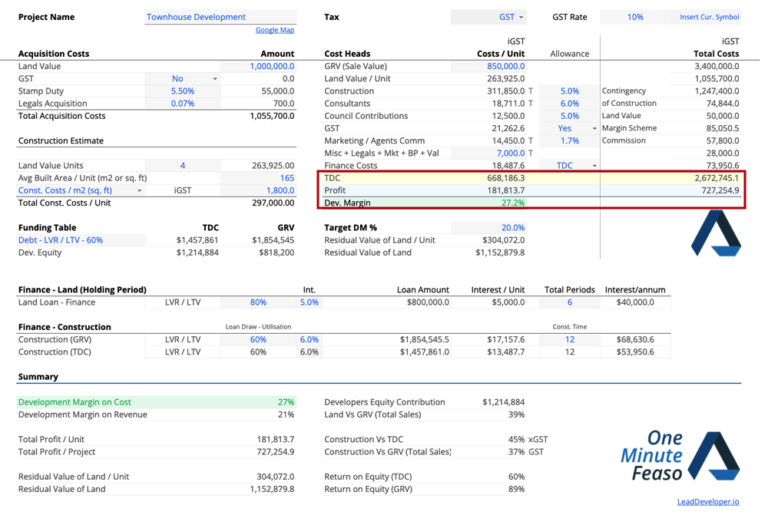Select the Council Contributions 5.0% cell

[570, 116]
